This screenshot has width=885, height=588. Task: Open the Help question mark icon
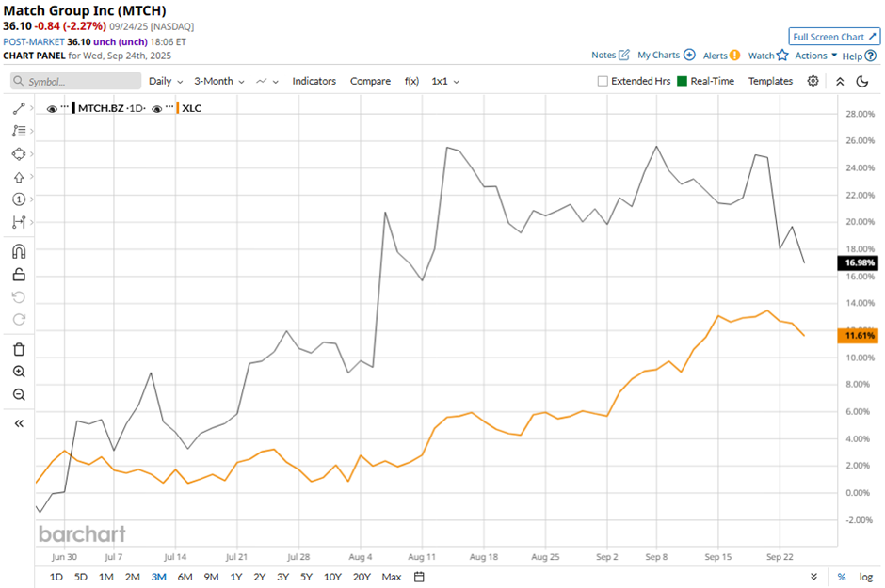coord(871,56)
